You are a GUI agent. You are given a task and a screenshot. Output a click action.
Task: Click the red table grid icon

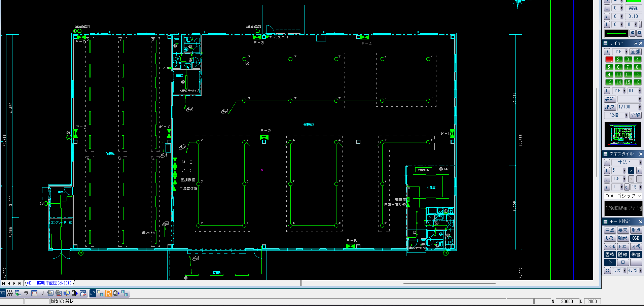coord(34,293)
